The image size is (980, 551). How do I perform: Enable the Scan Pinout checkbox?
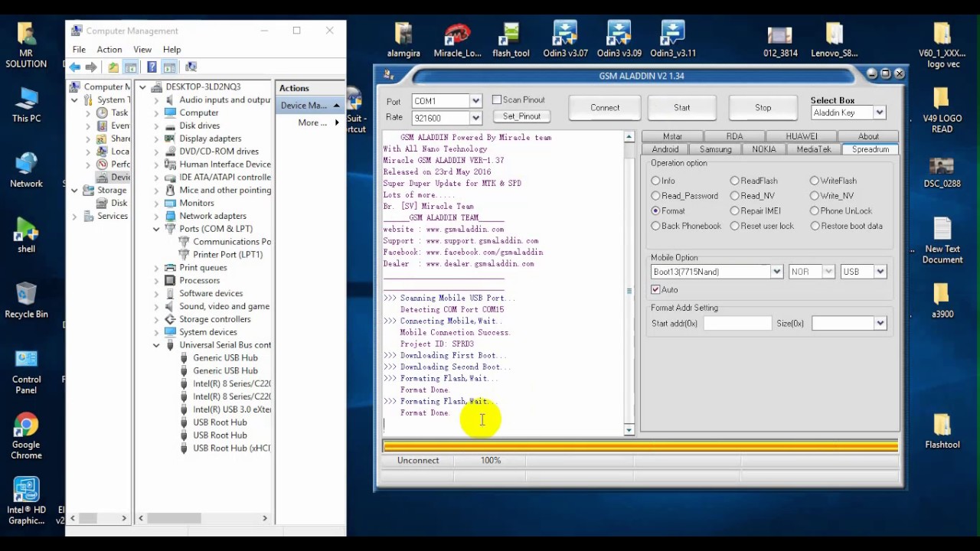click(x=497, y=99)
